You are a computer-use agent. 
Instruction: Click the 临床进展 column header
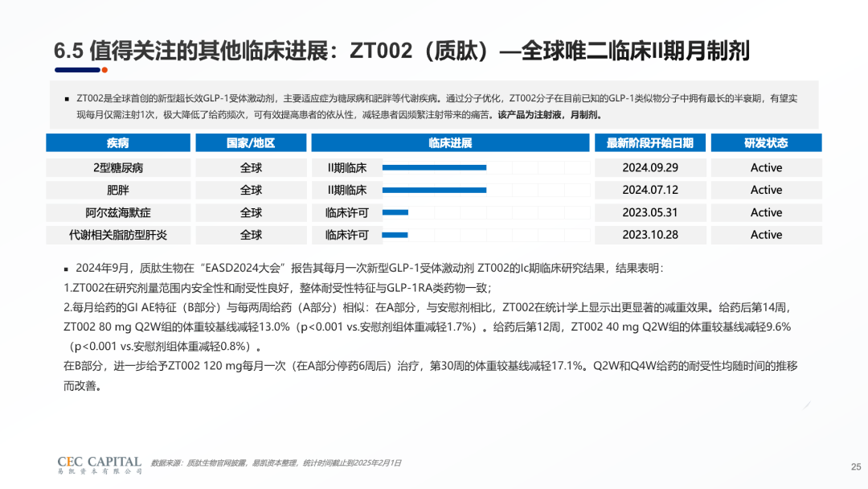tap(449, 143)
